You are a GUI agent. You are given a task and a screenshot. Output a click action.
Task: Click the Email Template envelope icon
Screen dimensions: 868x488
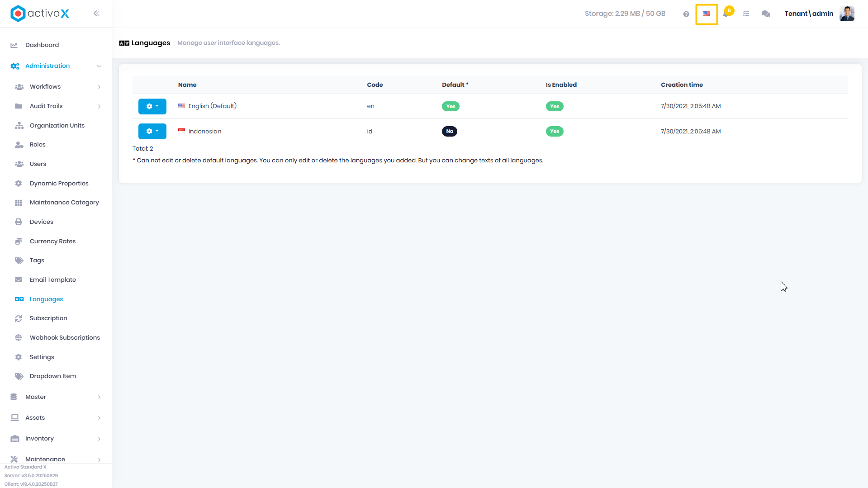[x=19, y=280]
